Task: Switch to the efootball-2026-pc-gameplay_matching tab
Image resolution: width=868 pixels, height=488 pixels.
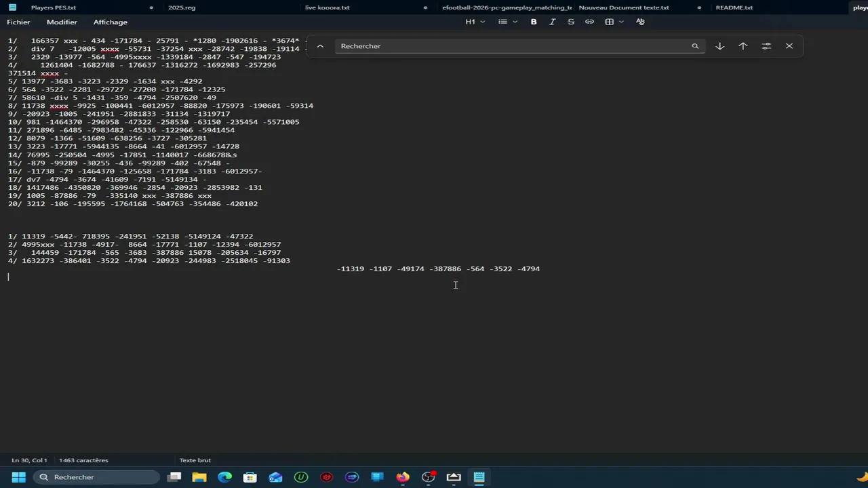Action: (x=507, y=7)
